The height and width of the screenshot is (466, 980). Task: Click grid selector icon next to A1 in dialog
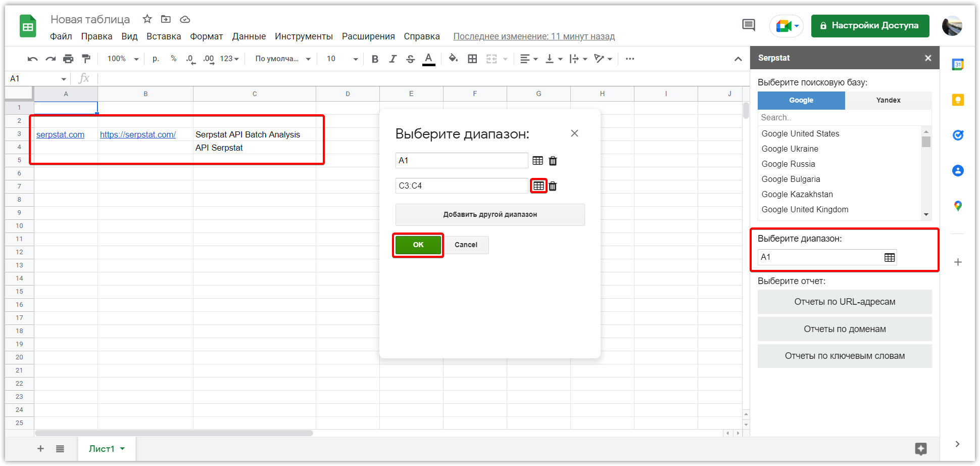[x=538, y=161]
